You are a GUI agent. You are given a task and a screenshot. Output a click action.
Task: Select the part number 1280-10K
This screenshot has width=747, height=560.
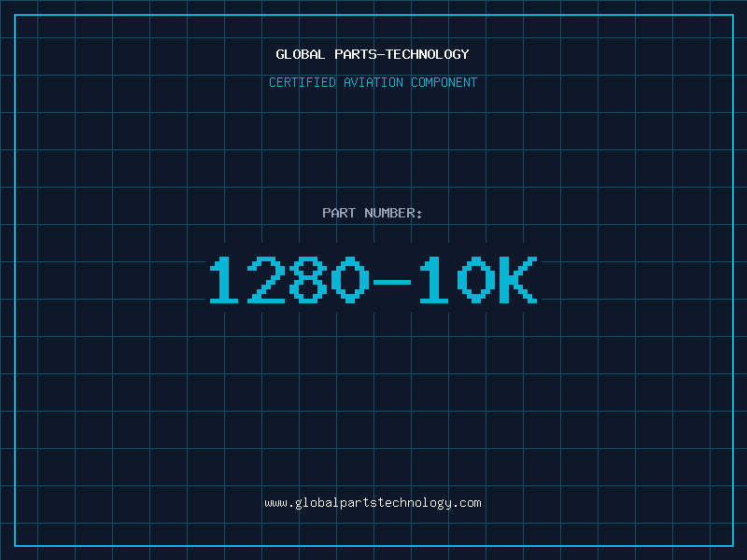pos(373,279)
